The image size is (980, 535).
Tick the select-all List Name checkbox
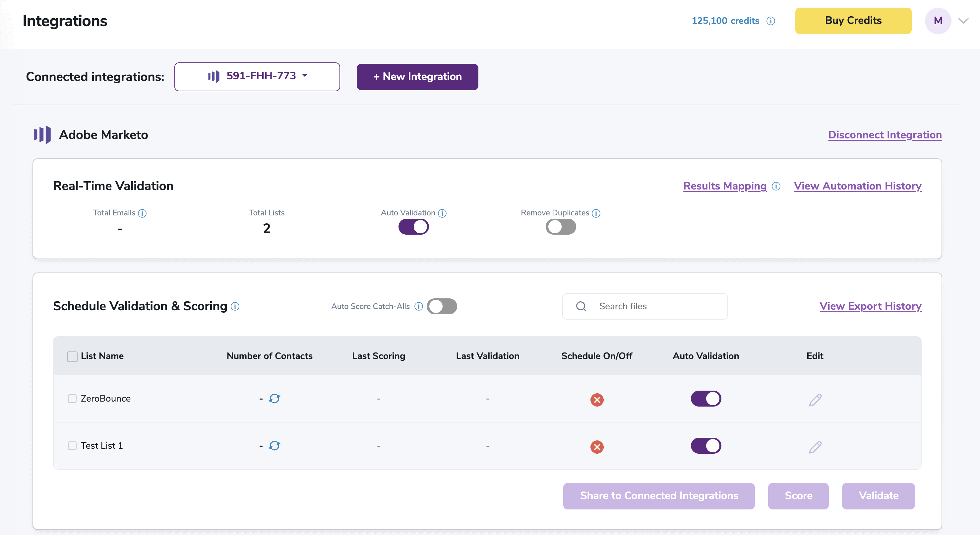72,356
